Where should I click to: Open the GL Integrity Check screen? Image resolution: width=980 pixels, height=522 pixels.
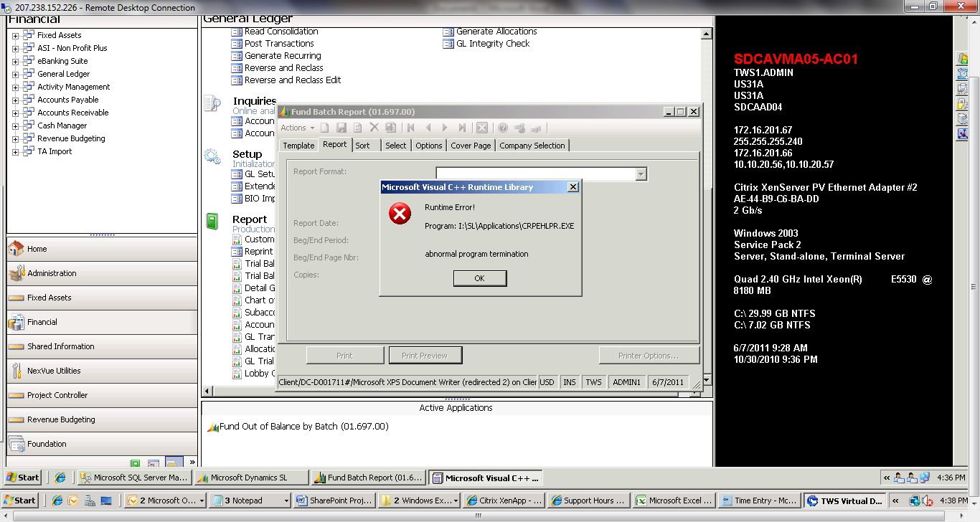493,44
